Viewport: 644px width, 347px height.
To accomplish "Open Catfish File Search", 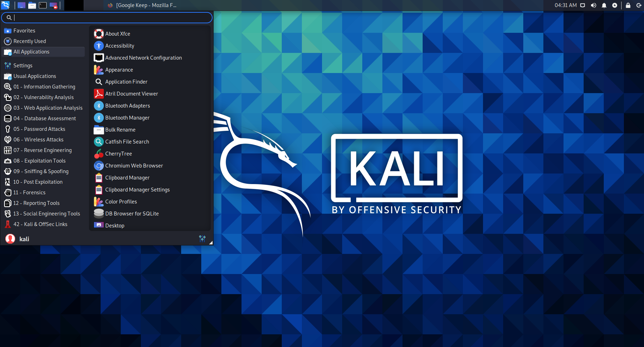I will pos(126,141).
